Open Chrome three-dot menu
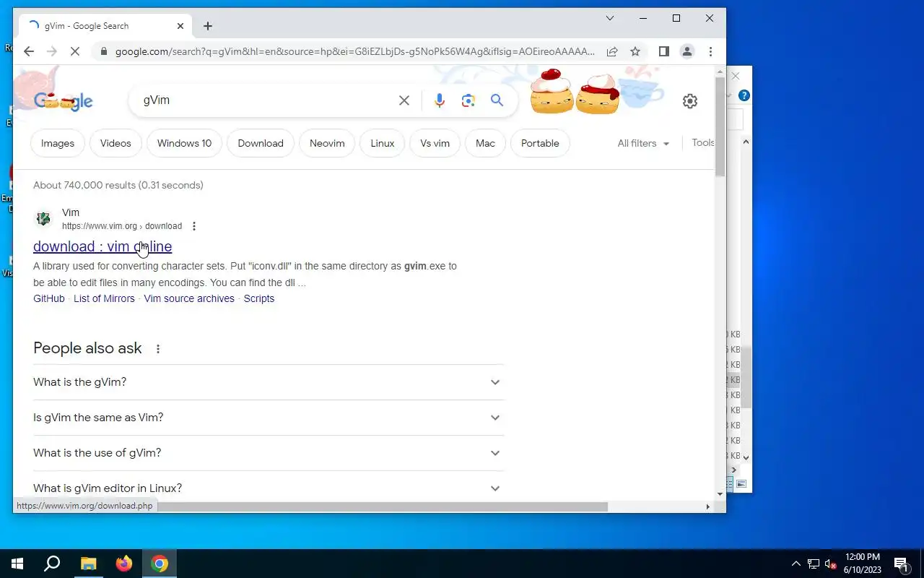This screenshot has height=578, width=924. pyautogui.click(x=710, y=51)
